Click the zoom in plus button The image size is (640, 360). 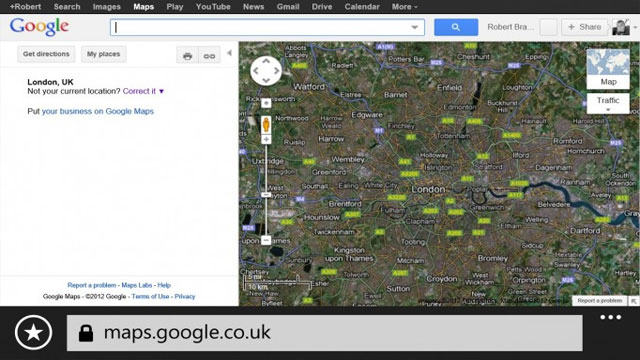coord(266,140)
